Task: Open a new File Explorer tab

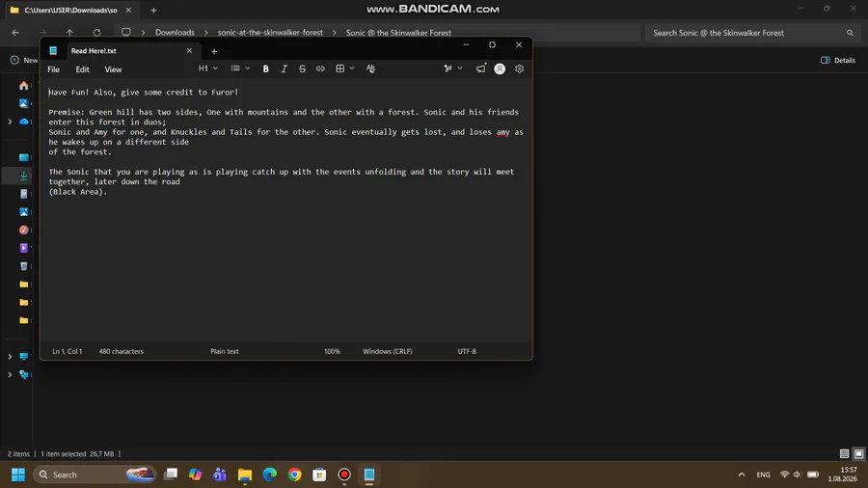Action: point(154,10)
